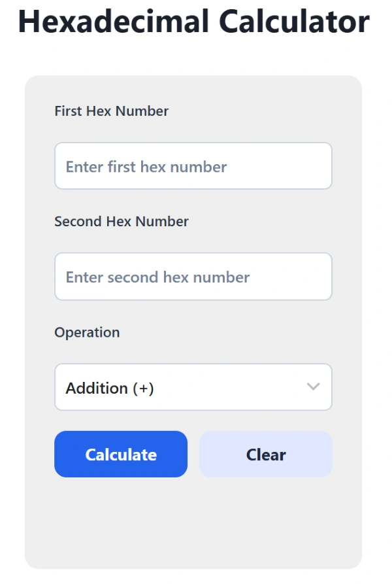
Task: Click the Second Hex Number label
Action: click(121, 222)
